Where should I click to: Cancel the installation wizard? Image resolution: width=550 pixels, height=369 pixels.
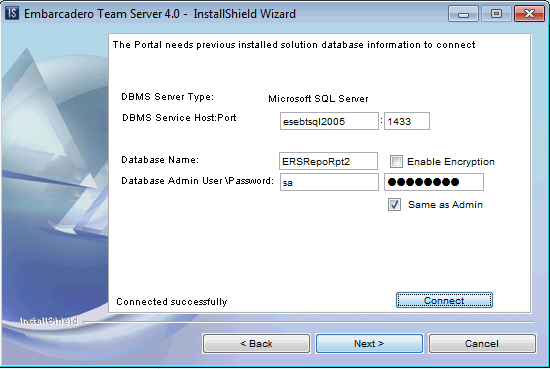pos(482,343)
